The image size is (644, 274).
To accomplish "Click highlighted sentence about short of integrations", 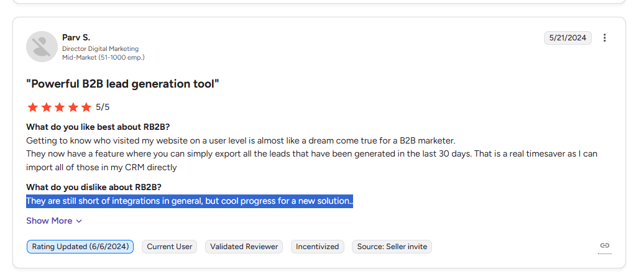I will click(190, 201).
